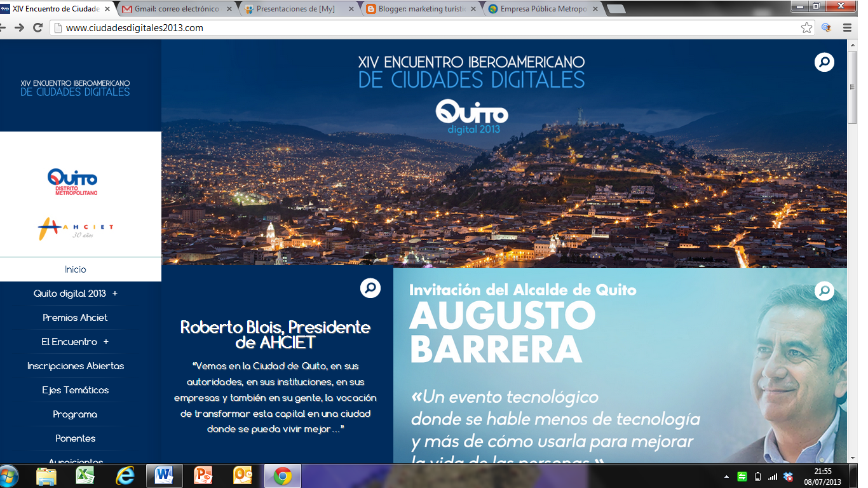Show hidden system tray icons

(726, 476)
